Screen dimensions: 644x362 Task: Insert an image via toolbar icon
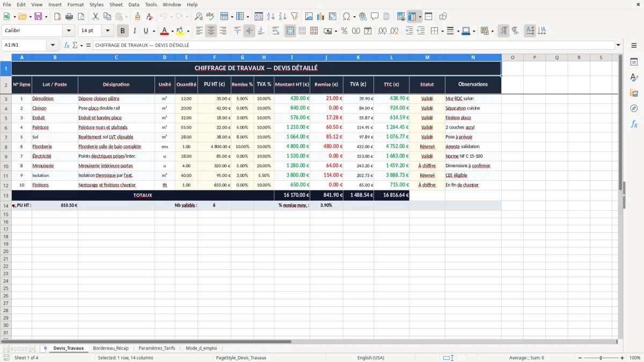coord(309,17)
